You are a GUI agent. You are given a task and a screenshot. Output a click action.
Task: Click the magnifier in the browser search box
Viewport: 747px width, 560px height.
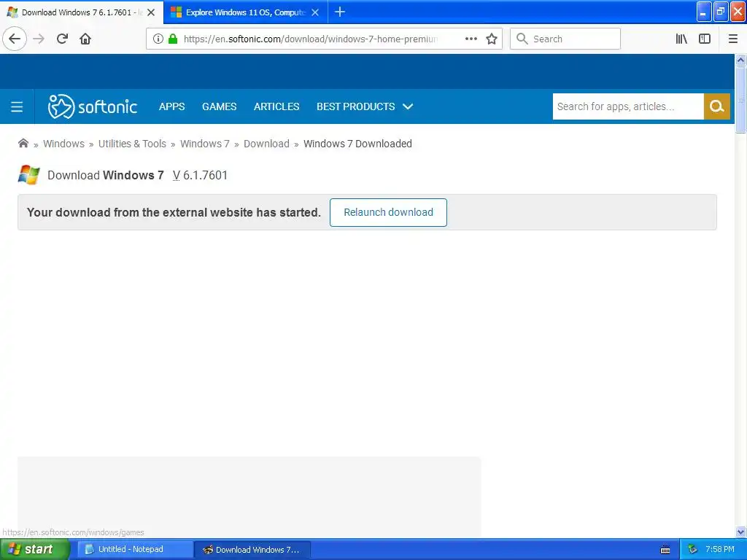522,39
